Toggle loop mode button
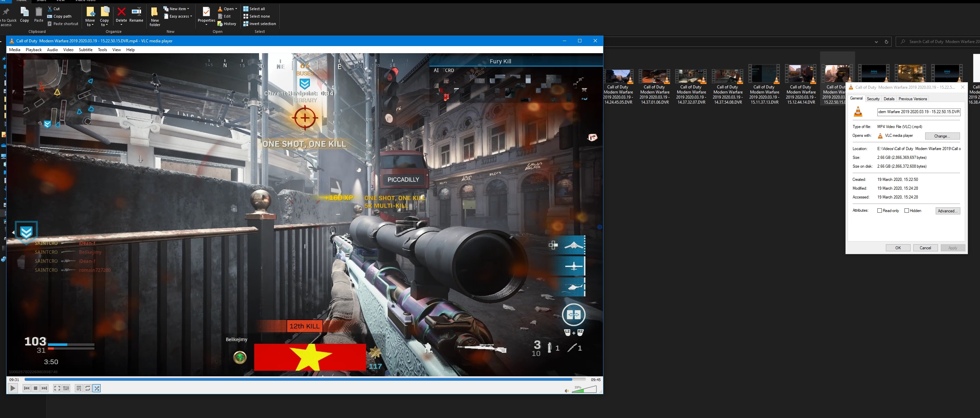 coord(87,388)
